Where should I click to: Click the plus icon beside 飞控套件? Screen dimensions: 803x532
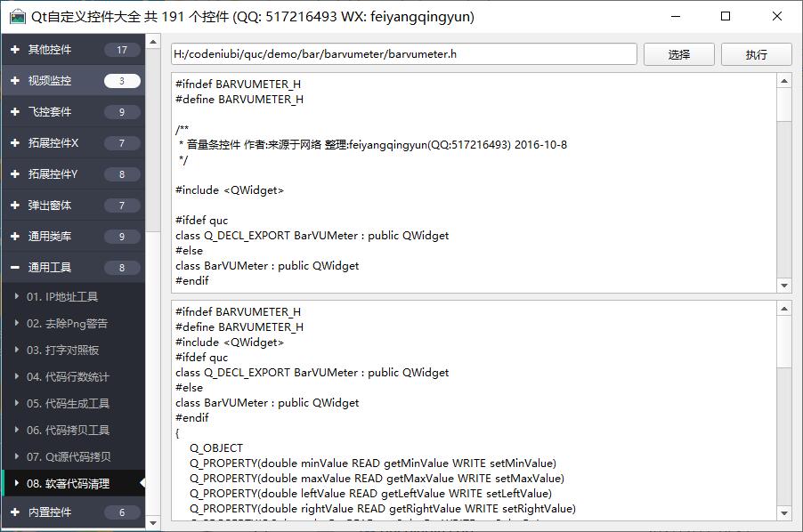(x=15, y=112)
